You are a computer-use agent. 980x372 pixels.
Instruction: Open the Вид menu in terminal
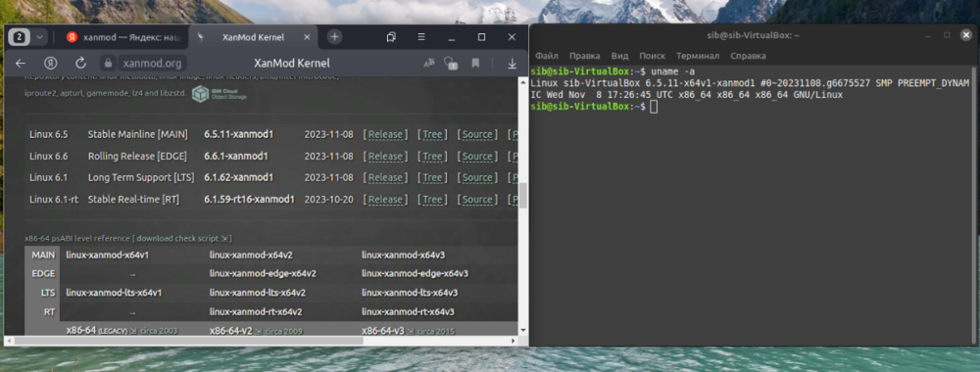[x=619, y=56]
